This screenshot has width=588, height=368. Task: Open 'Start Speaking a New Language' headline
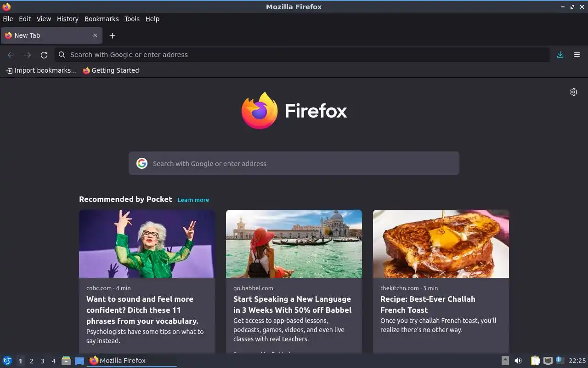tap(293, 305)
